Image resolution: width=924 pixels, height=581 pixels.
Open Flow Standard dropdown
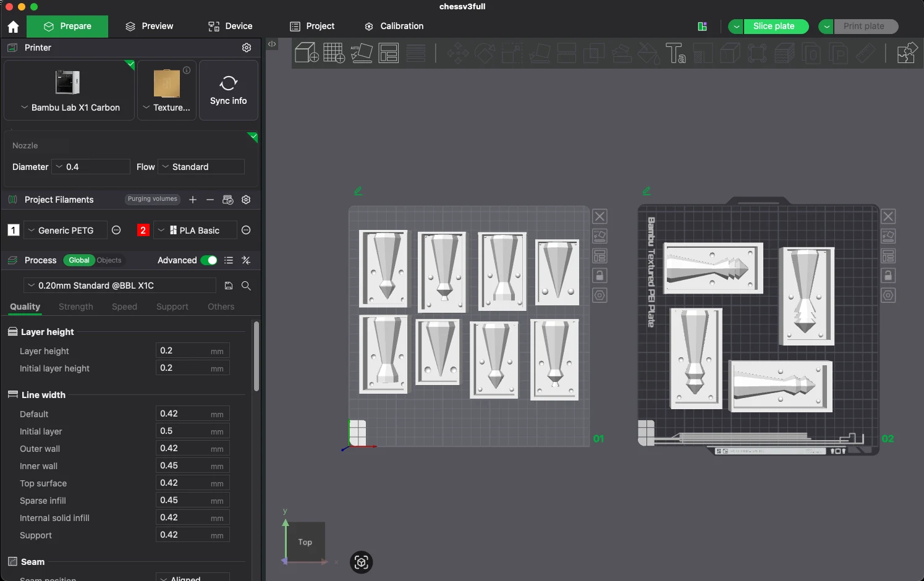point(201,167)
